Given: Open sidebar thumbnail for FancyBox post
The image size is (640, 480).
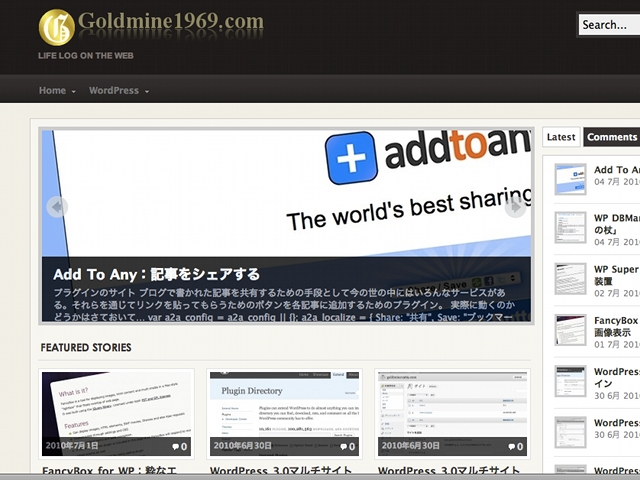Looking at the screenshot, I should [x=570, y=330].
